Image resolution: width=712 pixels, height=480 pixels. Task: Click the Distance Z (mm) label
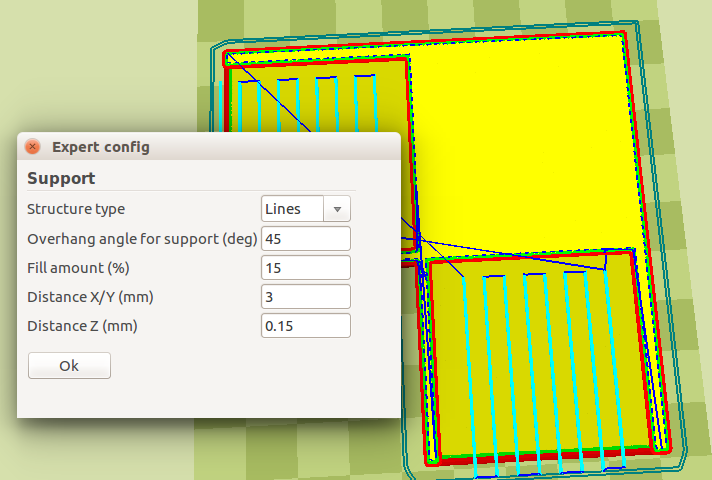pyautogui.click(x=82, y=326)
